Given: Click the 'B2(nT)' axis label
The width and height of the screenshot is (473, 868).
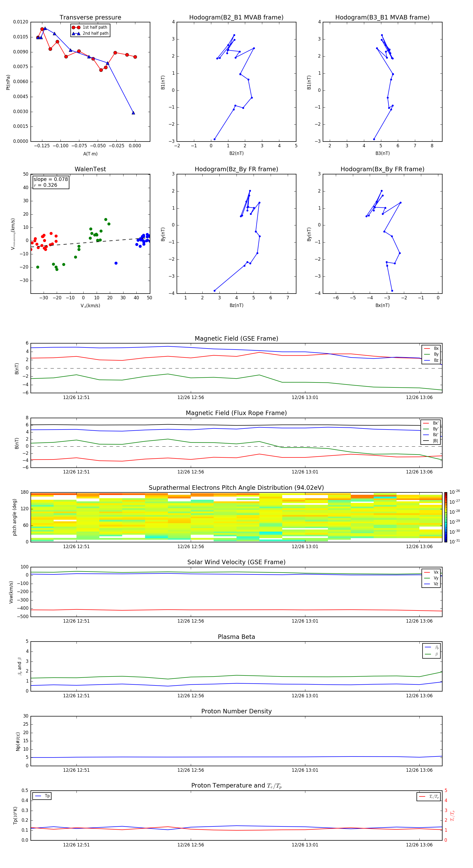Looking at the screenshot, I should (236, 153).
